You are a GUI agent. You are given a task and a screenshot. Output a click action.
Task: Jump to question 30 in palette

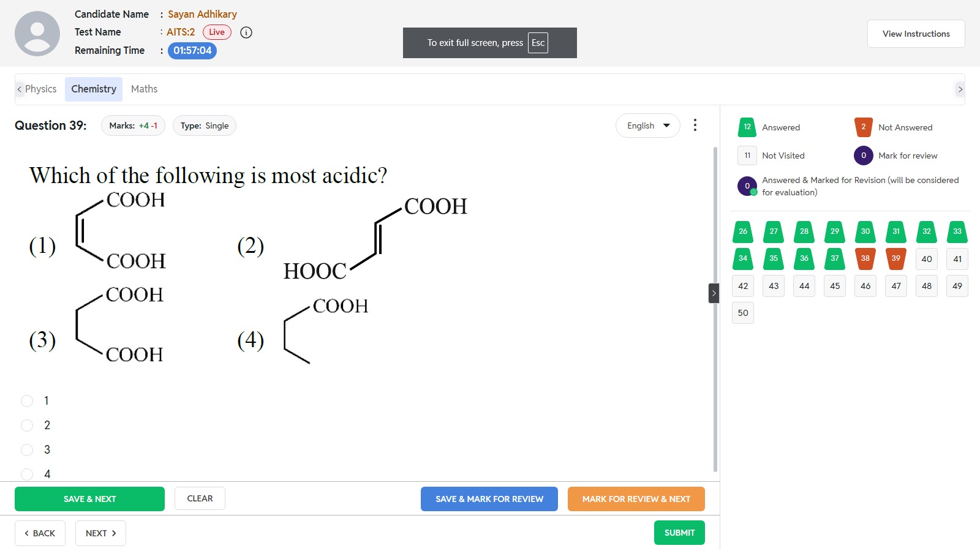865,231
